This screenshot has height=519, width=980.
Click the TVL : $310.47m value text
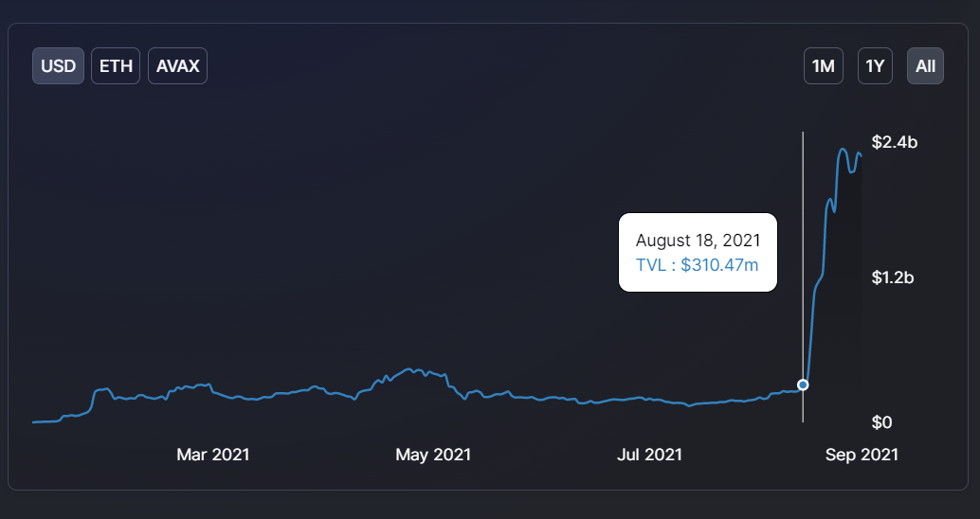(x=698, y=265)
